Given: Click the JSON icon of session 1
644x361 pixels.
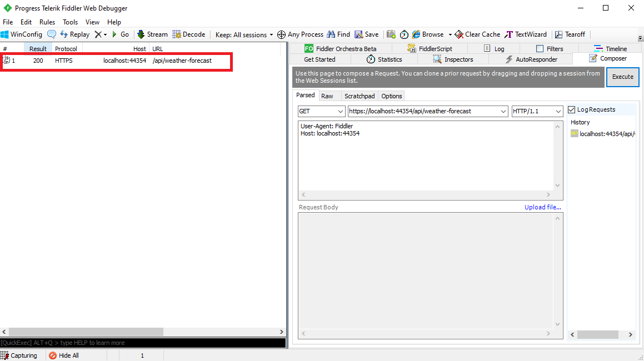Looking at the screenshot, I should [x=7, y=61].
